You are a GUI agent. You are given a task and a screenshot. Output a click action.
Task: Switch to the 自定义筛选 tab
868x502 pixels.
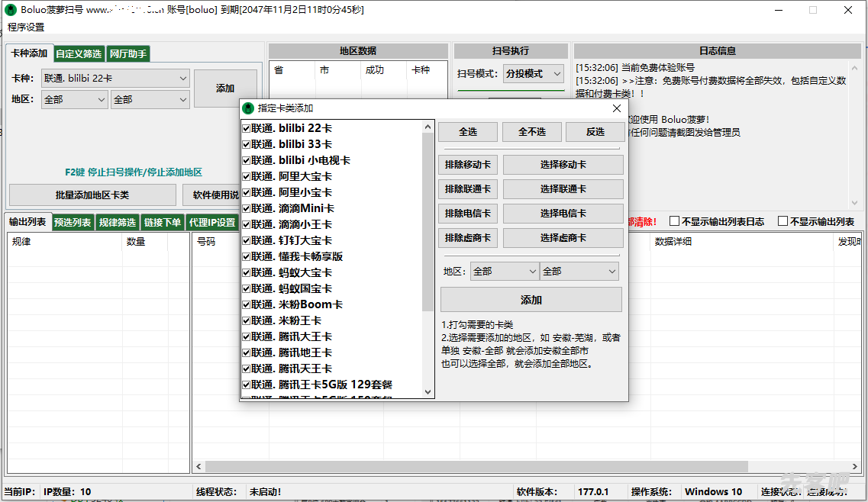click(x=79, y=54)
